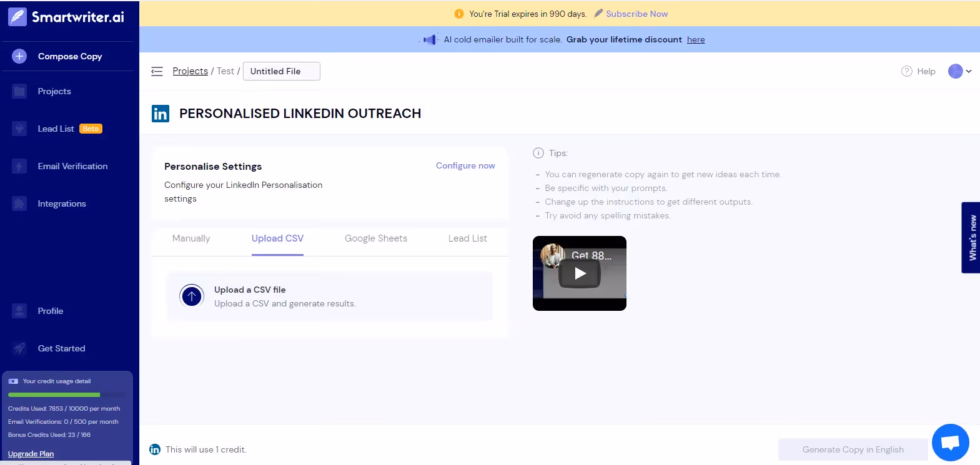Open the Lead List tab
The image size is (980, 465).
[468, 238]
